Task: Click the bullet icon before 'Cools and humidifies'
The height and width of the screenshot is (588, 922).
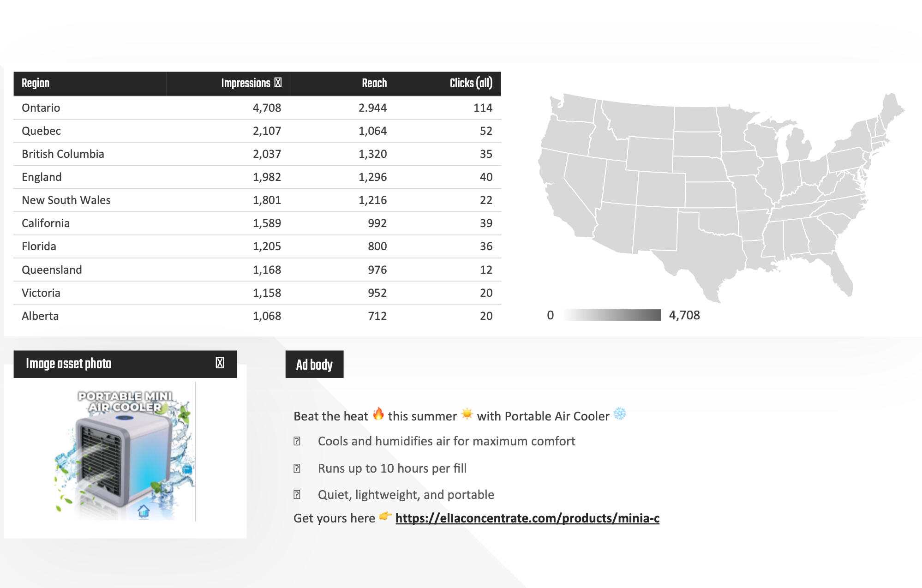Action: tap(297, 442)
